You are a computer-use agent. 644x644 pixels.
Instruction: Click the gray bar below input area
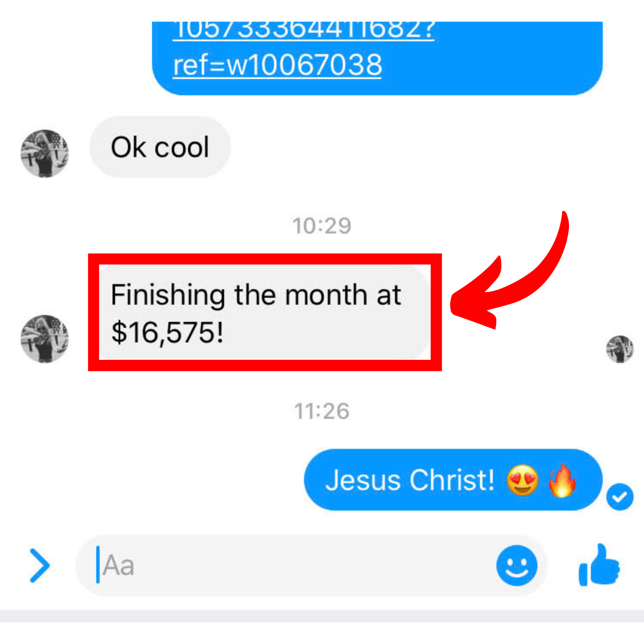pos(322,616)
